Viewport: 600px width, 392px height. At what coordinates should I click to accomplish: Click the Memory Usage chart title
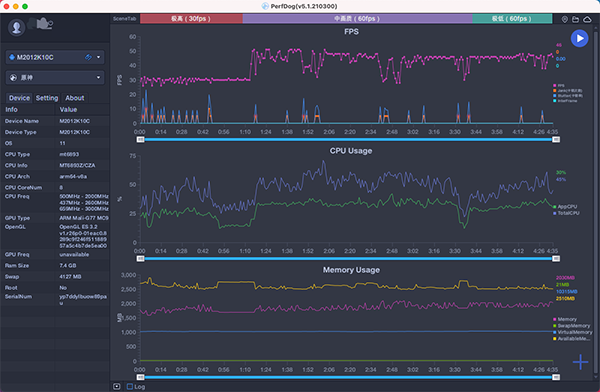[351, 270]
